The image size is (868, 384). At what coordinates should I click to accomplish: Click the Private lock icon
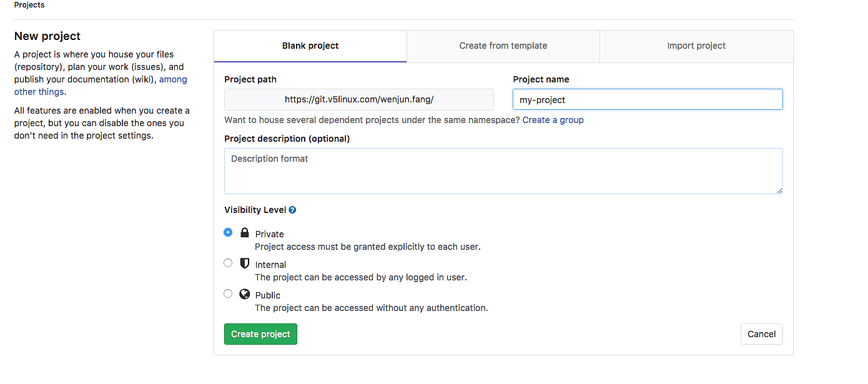click(245, 233)
